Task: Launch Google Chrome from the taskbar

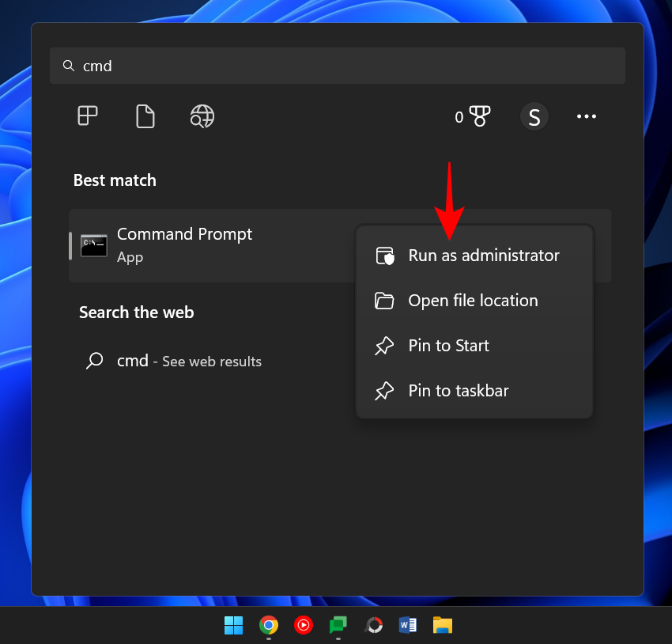Action: tap(268, 625)
